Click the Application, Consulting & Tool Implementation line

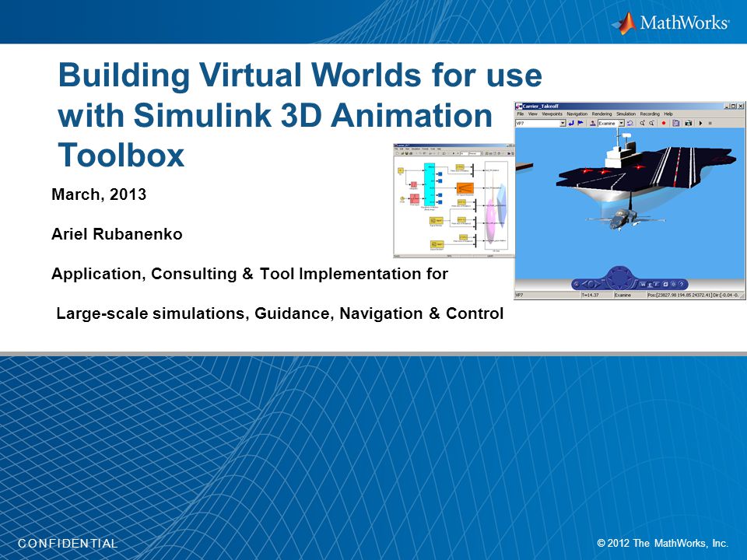250,274
